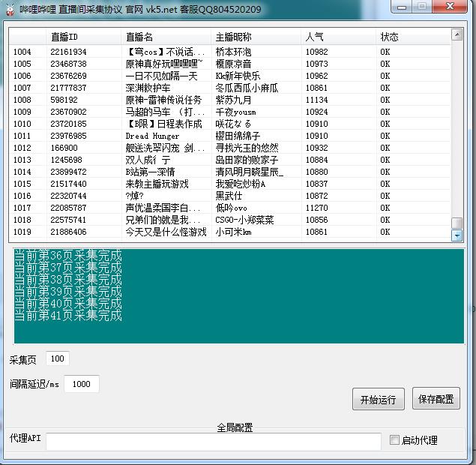
Task: Select the 【B限】日程表作成 stream name
Action: [163, 124]
